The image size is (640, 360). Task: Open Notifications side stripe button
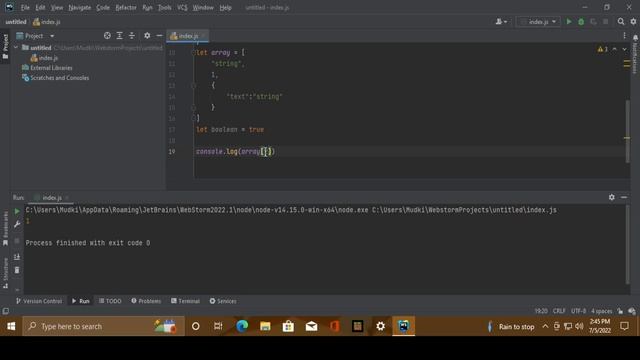[635, 54]
